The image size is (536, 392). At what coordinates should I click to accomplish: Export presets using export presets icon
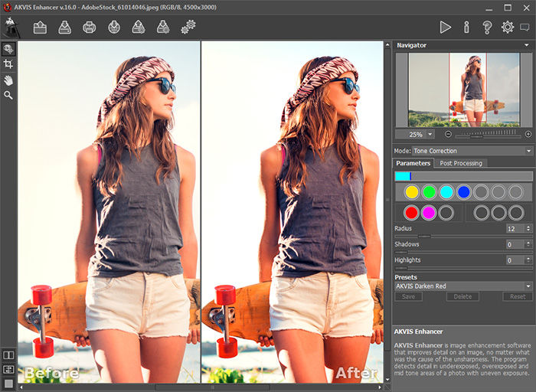[x=163, y=28]
